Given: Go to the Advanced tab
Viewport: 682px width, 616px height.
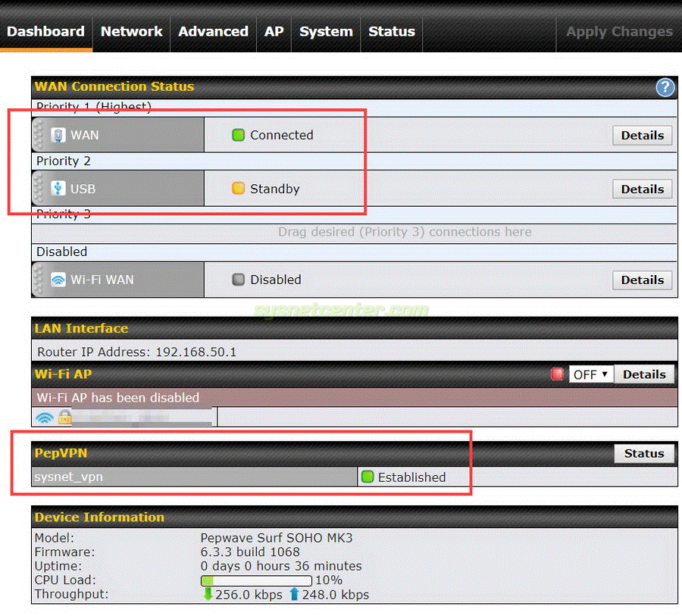Looking at the screenshot, I should (x=213, y=31).
